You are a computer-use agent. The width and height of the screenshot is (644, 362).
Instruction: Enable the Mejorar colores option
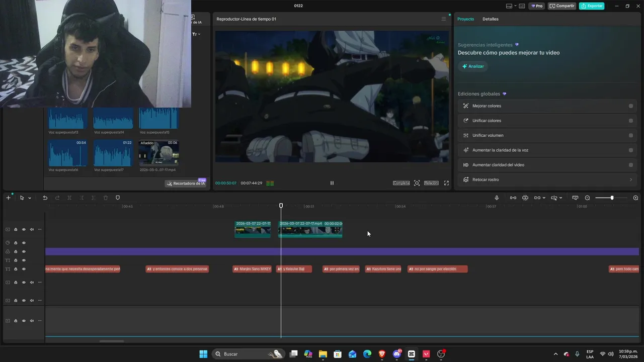coord(630,106)
